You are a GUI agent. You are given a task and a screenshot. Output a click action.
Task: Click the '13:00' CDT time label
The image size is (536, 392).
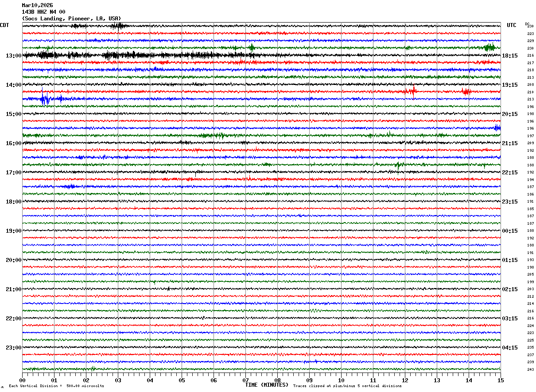(x=14, y=56)
